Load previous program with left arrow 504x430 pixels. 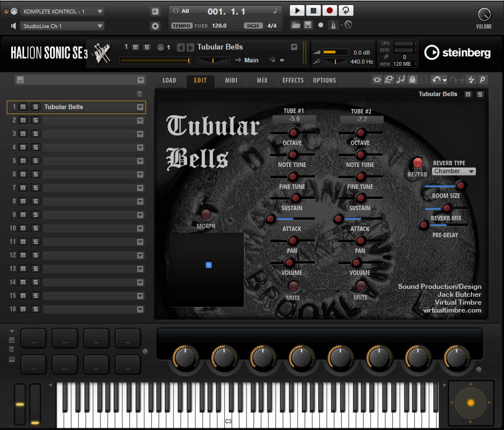pos(181,48)
